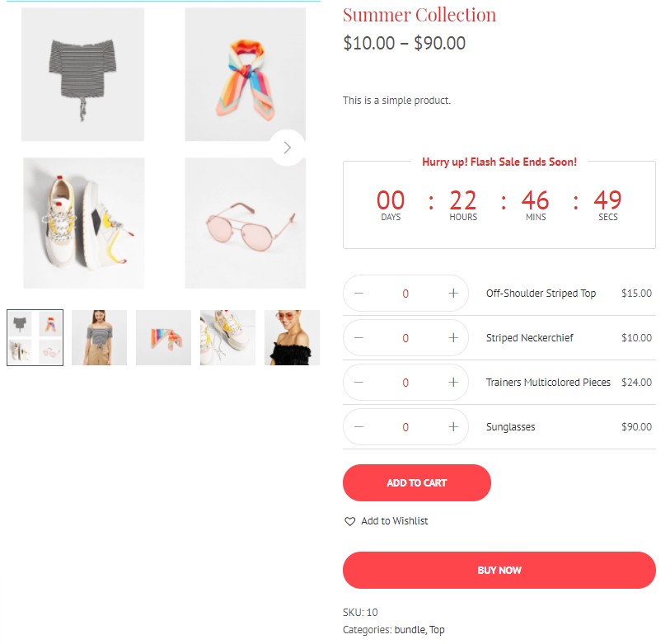The height and width of the screenshot is (644, 670).
Task: Click the Sunglasses quantity input field
Action: pyautogui.click(x=405, y=427)
